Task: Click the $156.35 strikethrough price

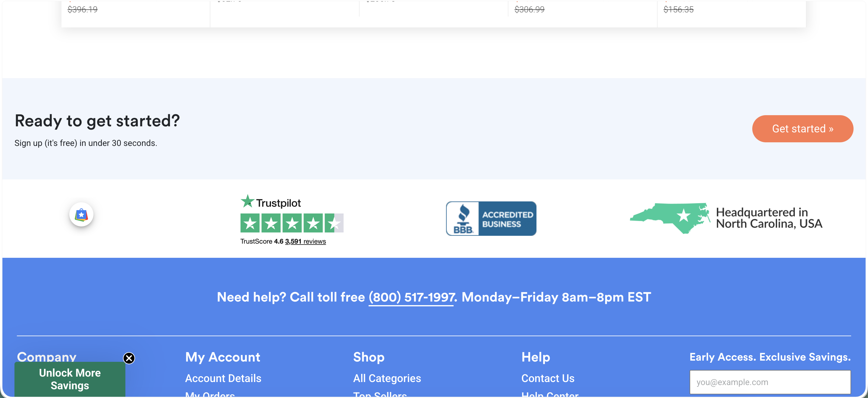Action: tap(678, 9)
